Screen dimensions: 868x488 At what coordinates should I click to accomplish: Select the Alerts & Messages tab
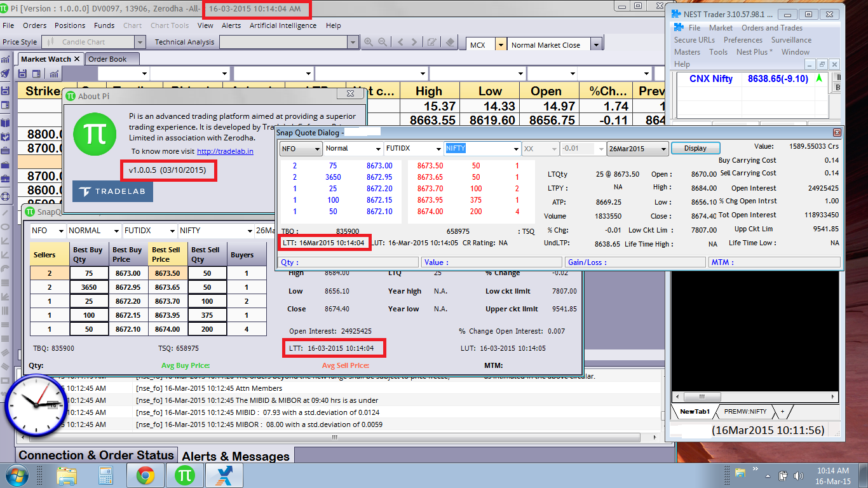(x=236, y=456)
